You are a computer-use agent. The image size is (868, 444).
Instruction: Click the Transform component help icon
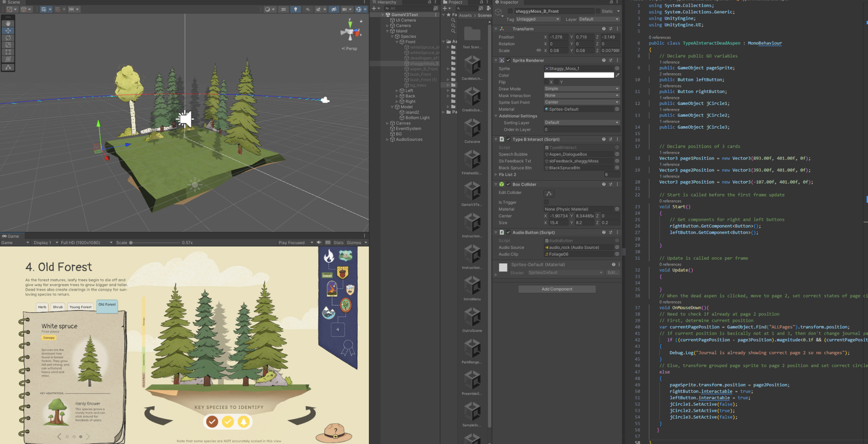[x=604, y=29]
